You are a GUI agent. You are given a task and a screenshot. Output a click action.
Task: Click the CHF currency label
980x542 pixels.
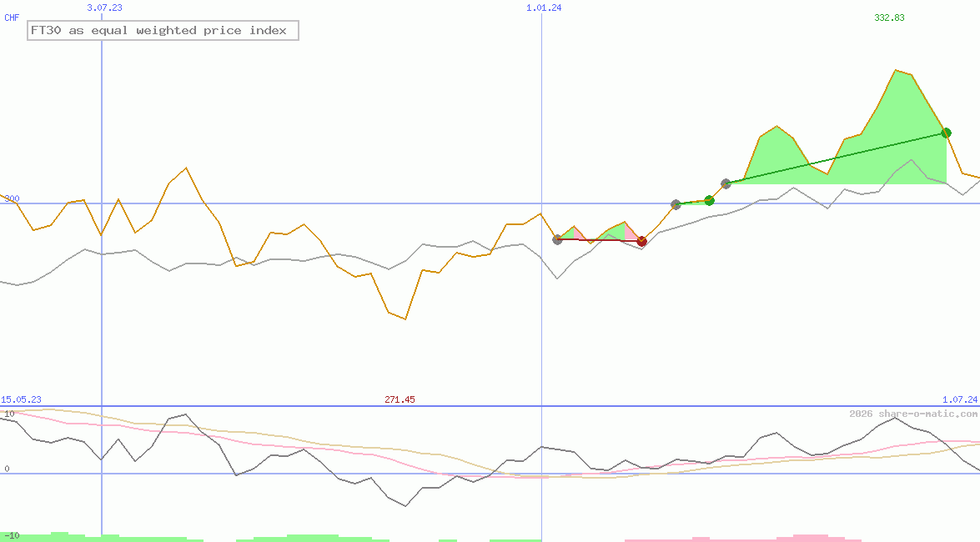[x=12, y=18]
